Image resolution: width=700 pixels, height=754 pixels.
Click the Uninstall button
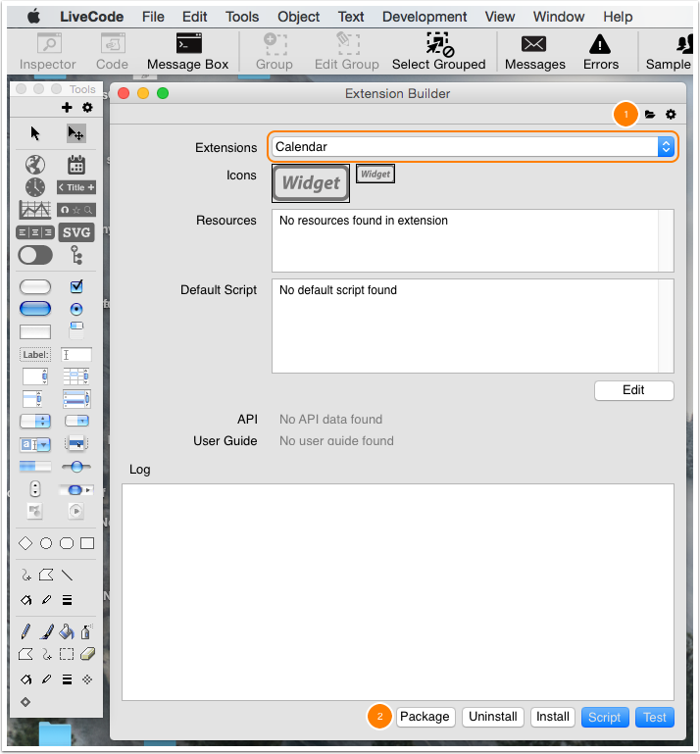[493, 717]
